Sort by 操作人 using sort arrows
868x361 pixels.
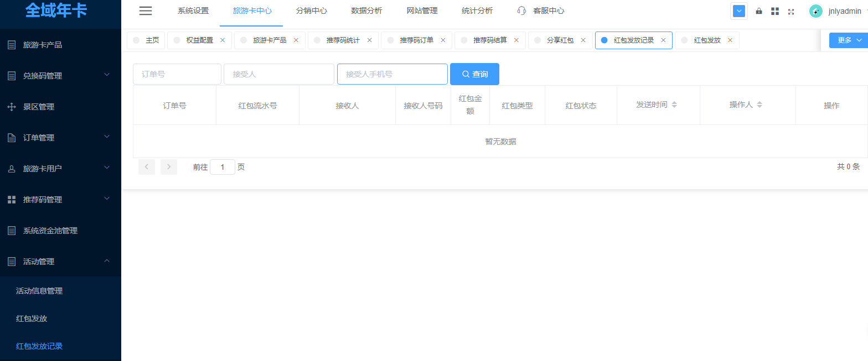tap(759, 104)
